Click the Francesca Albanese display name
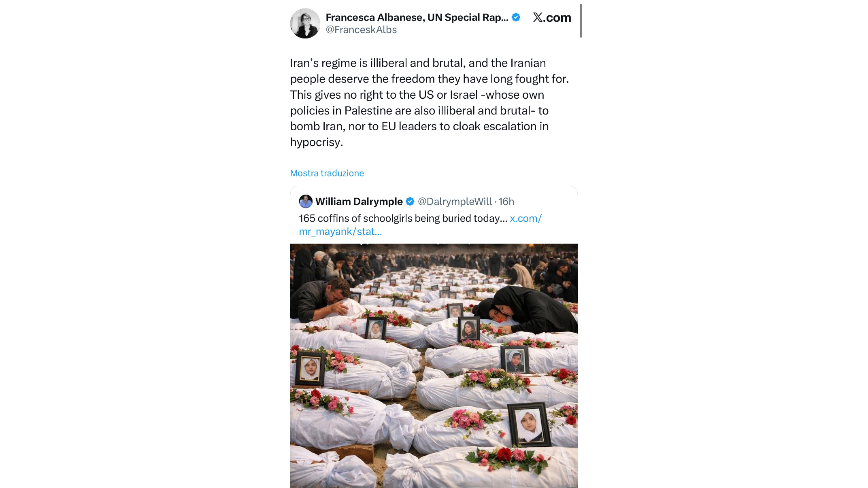 click(x=417, y=17)
